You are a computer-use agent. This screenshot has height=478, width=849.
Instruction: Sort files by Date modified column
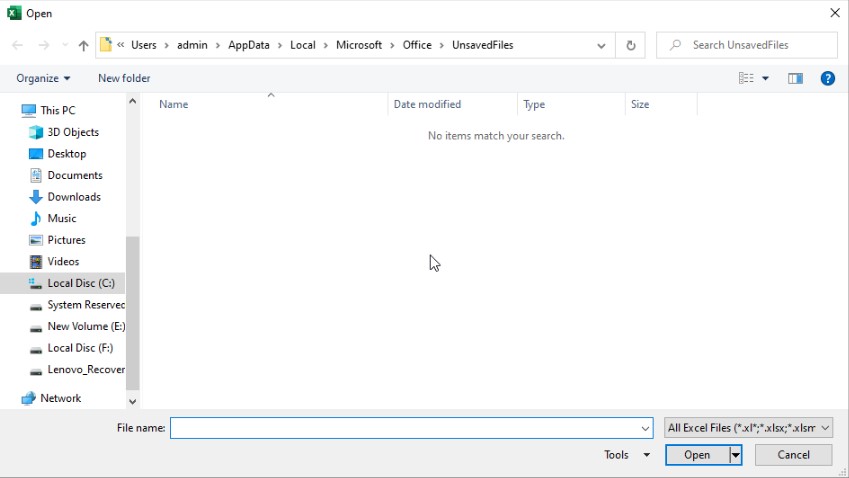pyautogui.click(x=453, y=104)
